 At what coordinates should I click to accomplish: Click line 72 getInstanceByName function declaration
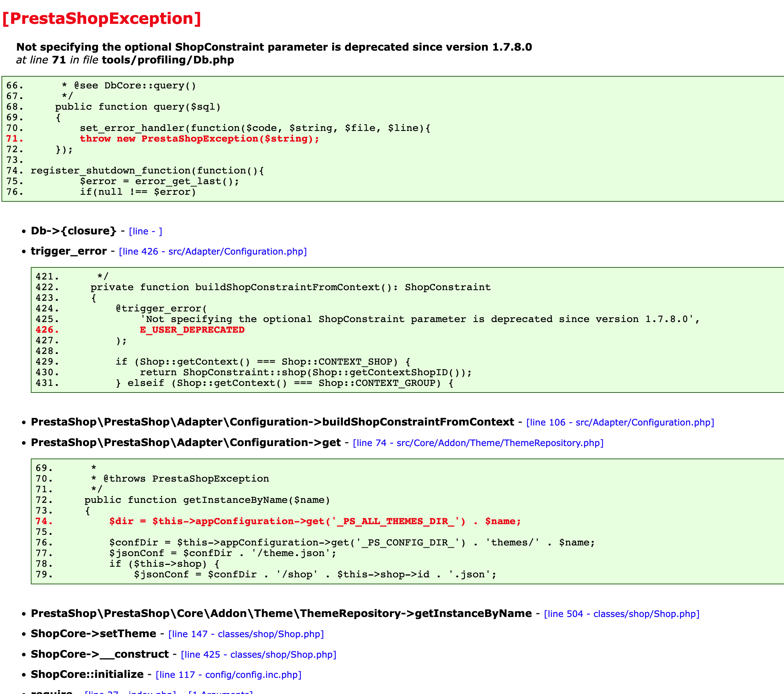pos(207,500)
